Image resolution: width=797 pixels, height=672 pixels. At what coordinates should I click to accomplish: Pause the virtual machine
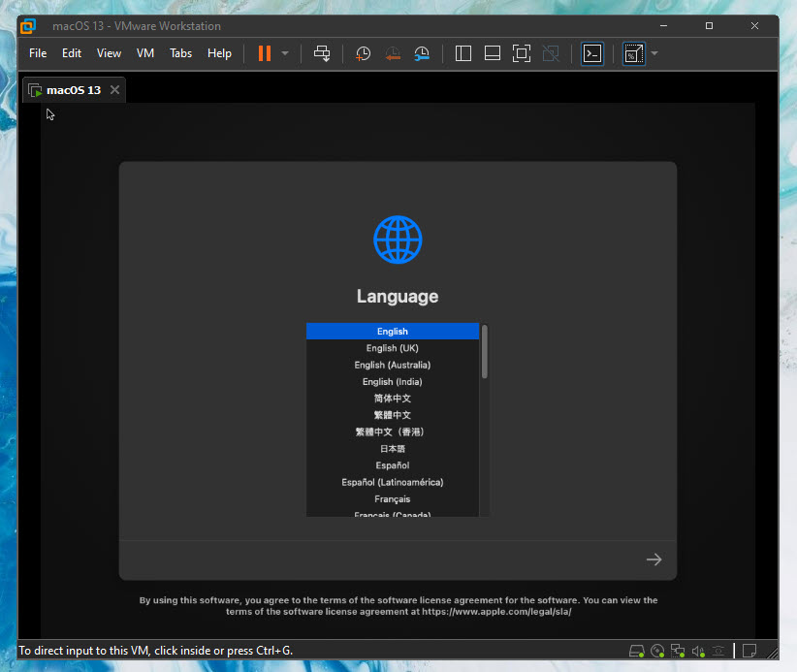(265, 53)
